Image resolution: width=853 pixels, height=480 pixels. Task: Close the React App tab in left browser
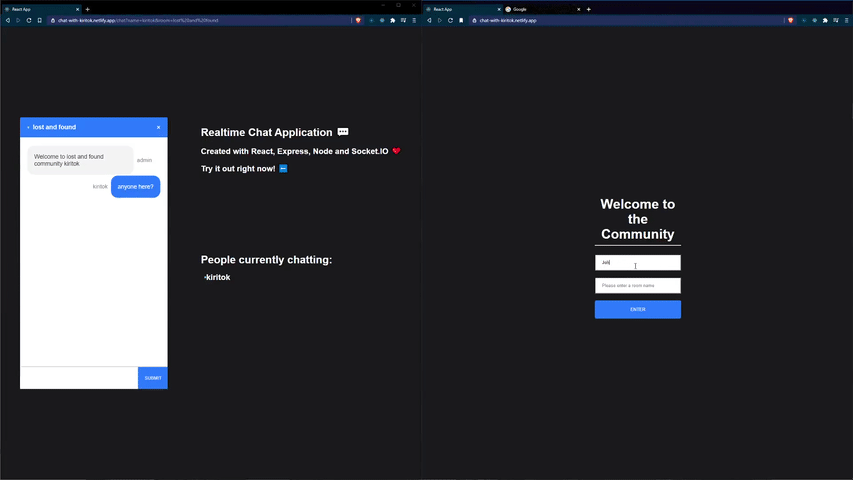77,9
